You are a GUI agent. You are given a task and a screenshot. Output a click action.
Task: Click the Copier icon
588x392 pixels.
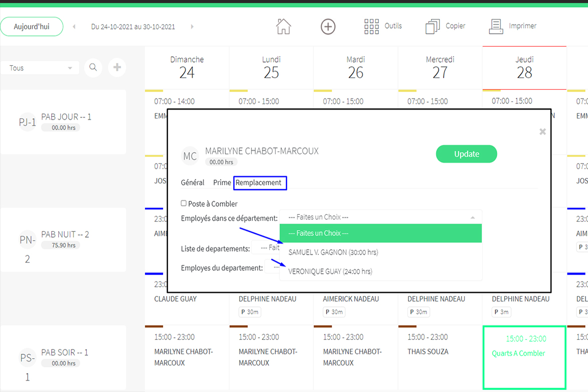point(433,27)
